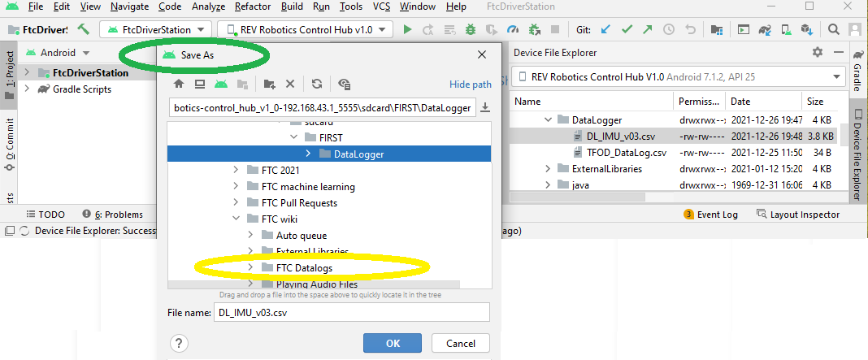Screen dimensions: 868x360
Task: Select TFOD_DataLog.csv in Device File Explorer
Action: tap(627, 152)
